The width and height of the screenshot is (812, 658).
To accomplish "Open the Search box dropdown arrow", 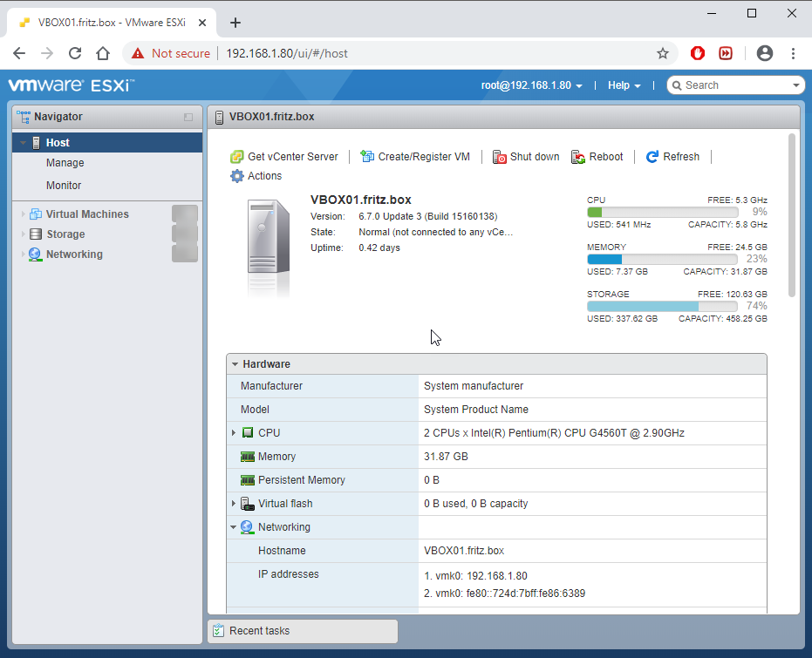I will pos(796,85).
